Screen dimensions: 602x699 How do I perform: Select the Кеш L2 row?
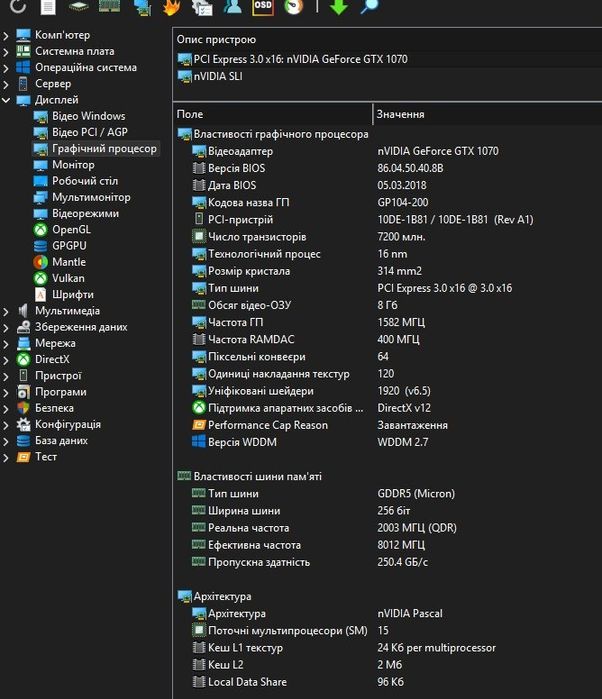[388, 664]
